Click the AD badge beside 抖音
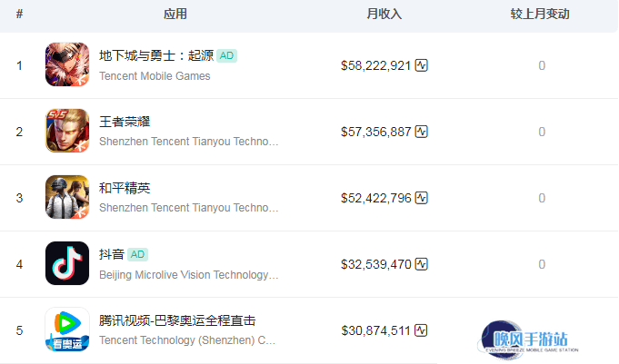This screenshot has height=364, width=619. (x=137, y=254)
